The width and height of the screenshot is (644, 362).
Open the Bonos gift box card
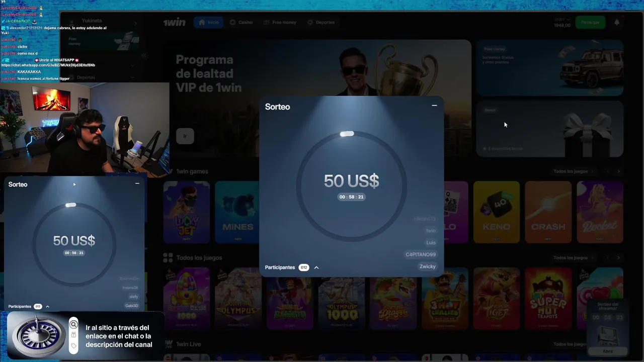550,129
